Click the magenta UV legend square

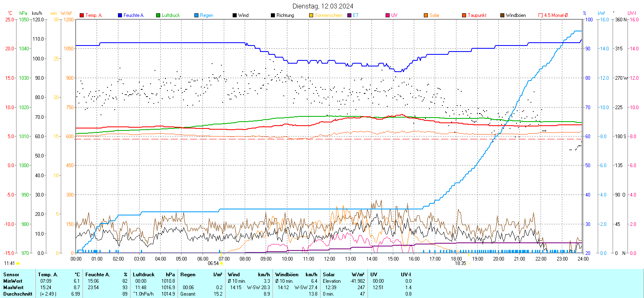coord(388,15)
